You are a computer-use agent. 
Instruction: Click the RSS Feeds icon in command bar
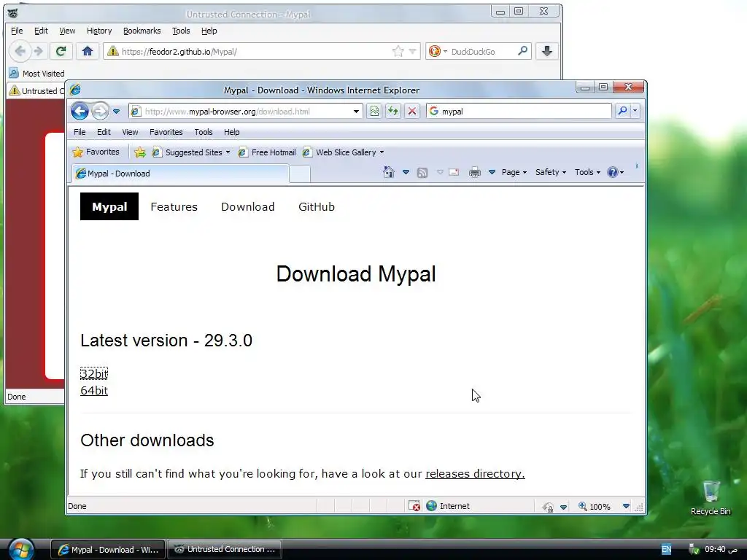coord(422,172)
